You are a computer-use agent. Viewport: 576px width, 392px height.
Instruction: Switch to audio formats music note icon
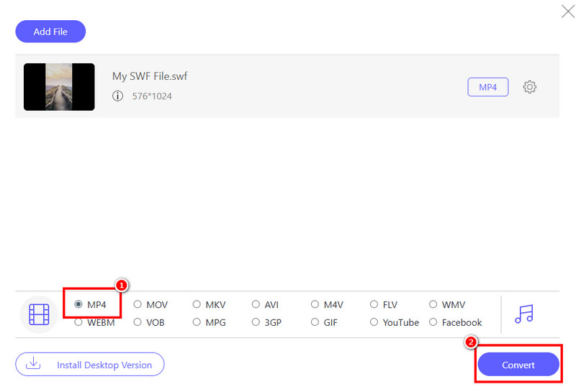tap(523, 314)
